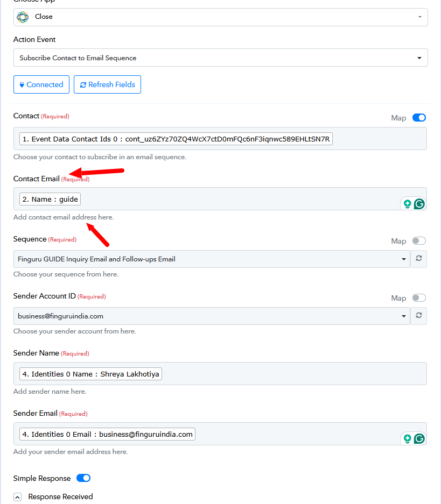Click the Identities 0 Name Shreya Lakhotiya tag
The width and height of the screenshot is (441, 504).
(90, 374)
